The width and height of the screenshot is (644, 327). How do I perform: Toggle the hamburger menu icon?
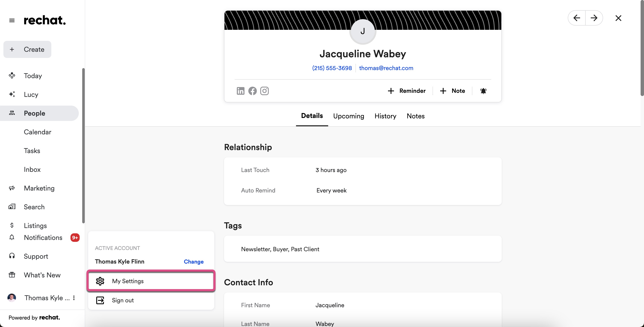tap(12, 20)
